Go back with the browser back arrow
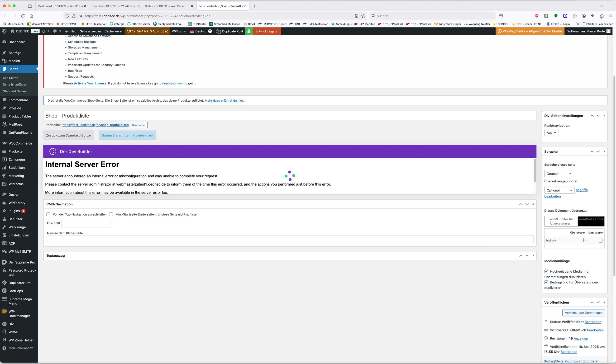616x364 pixels. (x=6, y=16)
